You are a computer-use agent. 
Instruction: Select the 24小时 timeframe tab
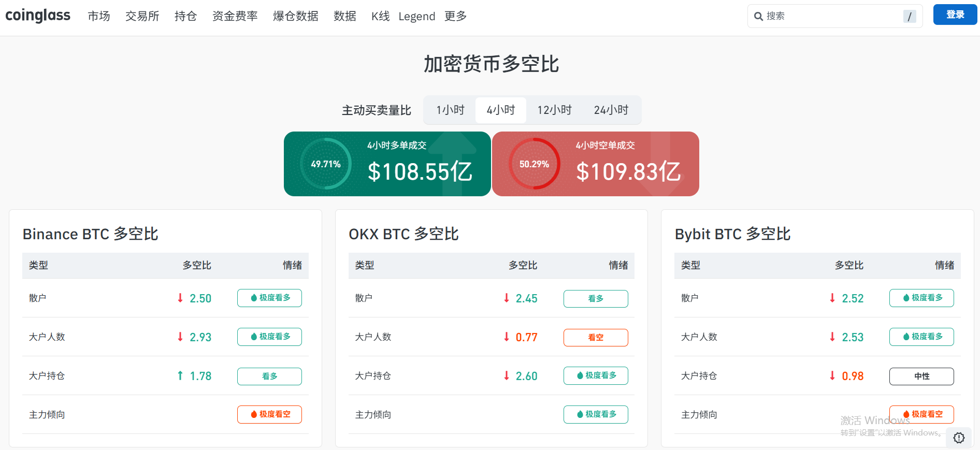click(611, 110)
